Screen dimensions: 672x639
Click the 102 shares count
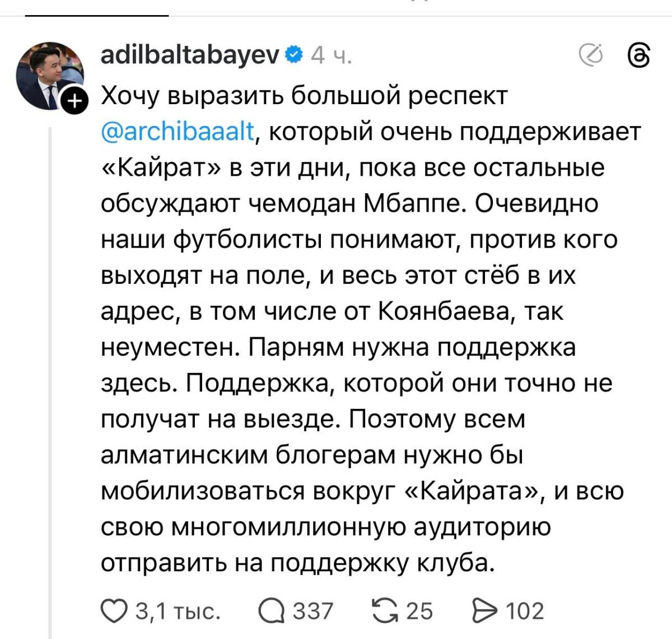(x=525, y=611)
